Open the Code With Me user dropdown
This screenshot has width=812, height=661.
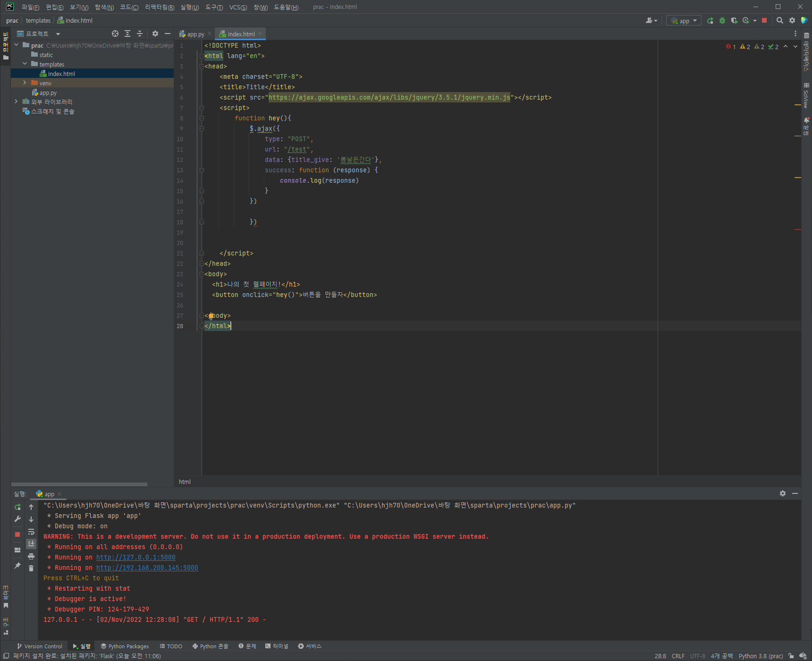tap(651, 21)
